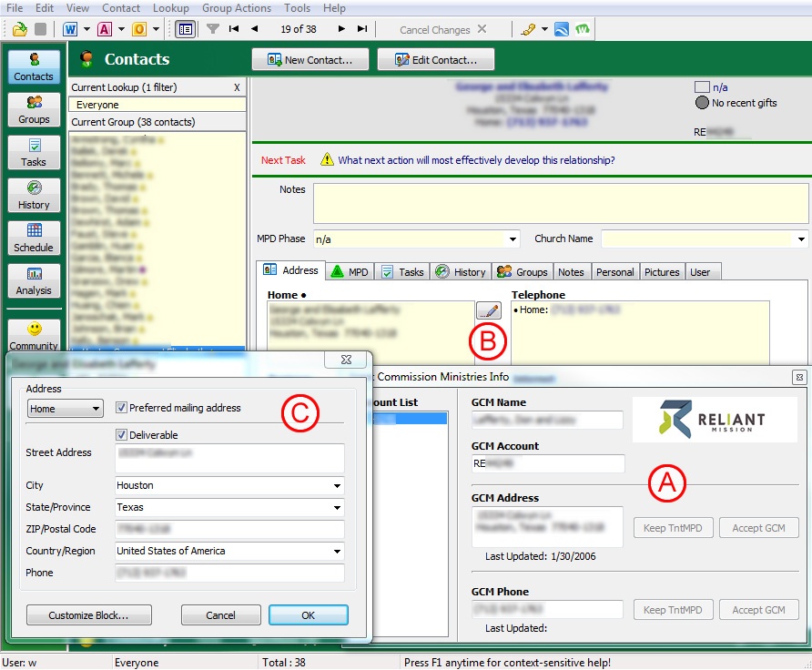Image resolution: width=812 pixels, height=670 pixels.
Task: Toggle the Deliverable checkbox
Action: point(122,435)
